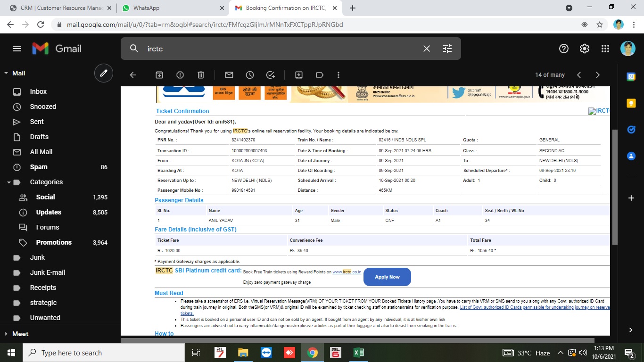
Task: Open the Google apps grid
Action: pos(605,49)
